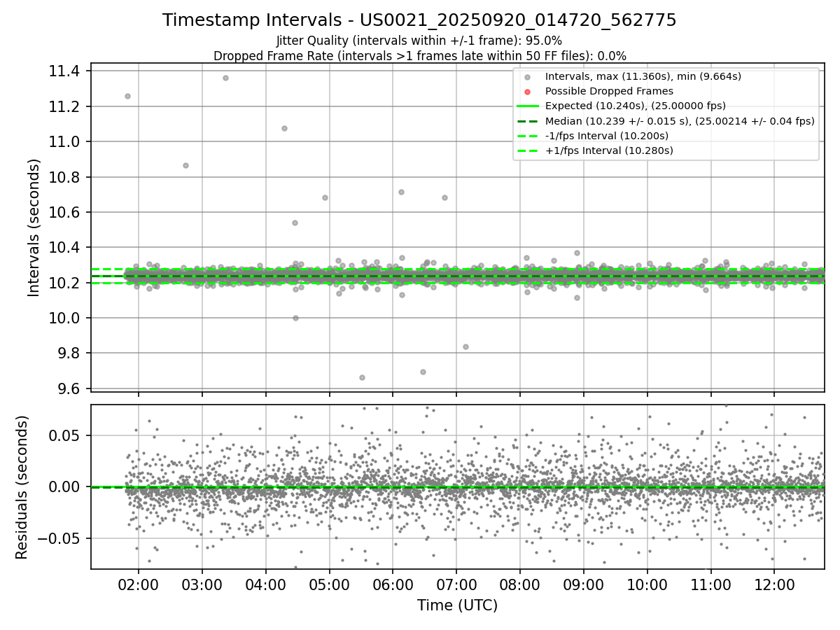The height and width of the screenshot is (630, 840).
Task: Click the 'Residuals (seconds)' y-axis label
Action: click(x=22, y=487)
